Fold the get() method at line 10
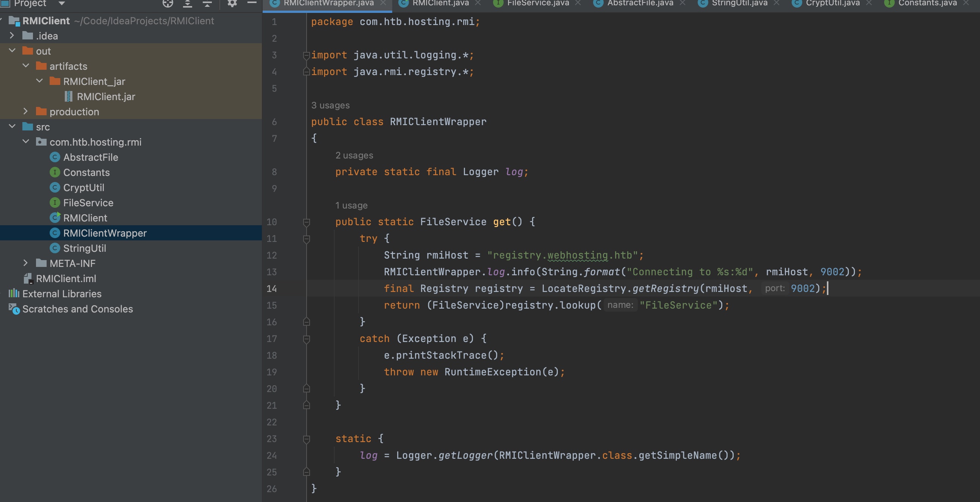The width and height of the screenshot is (980, 502). [x=306, y=222]
